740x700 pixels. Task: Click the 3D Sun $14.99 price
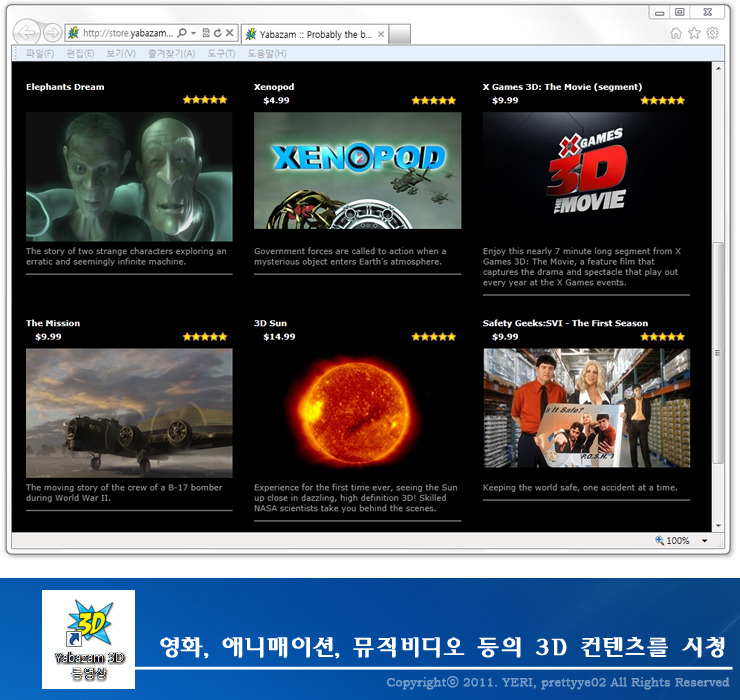[279, 337]
